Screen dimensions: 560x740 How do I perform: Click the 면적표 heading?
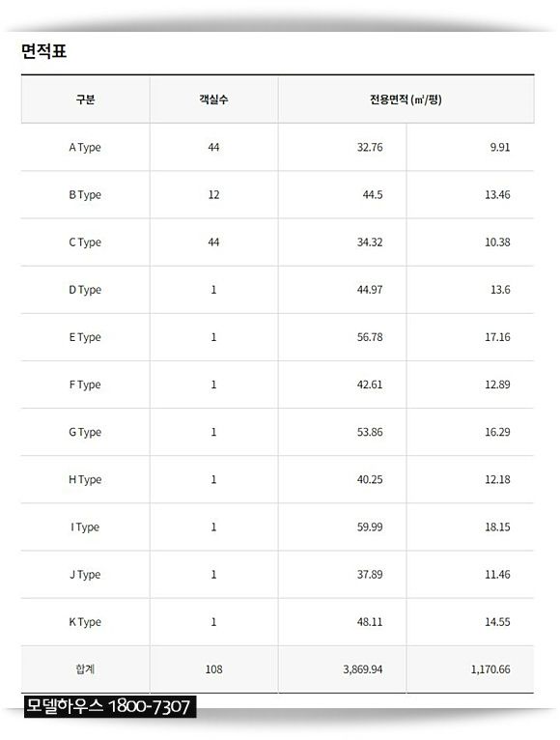(x=43, y=50)
